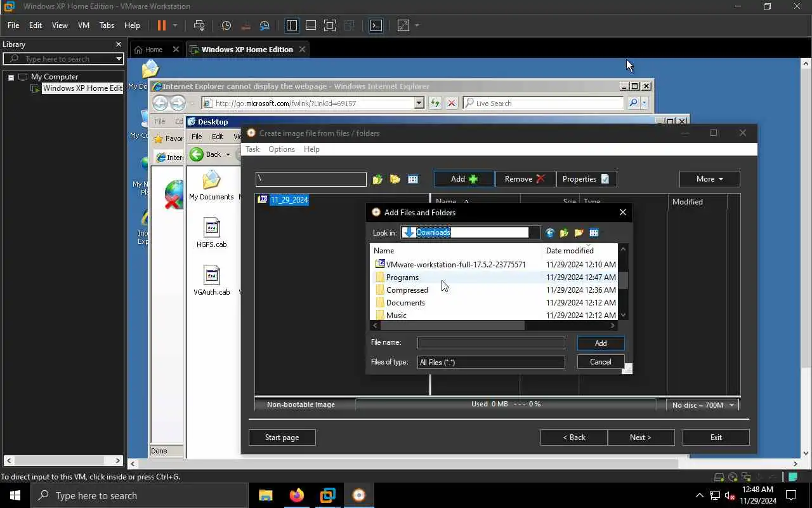812x508 pixels.
Task: Open the Task menu in Create image window
Action: click(252, 149)
